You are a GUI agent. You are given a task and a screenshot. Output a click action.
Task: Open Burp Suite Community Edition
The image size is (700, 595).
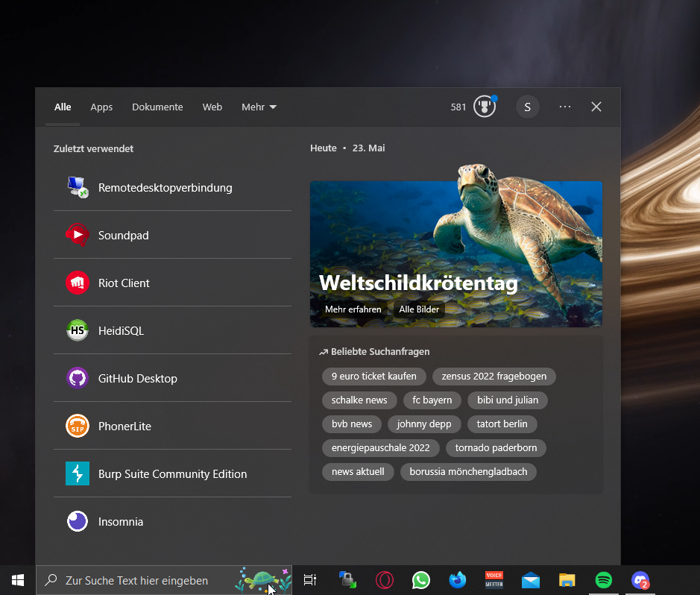172,474
